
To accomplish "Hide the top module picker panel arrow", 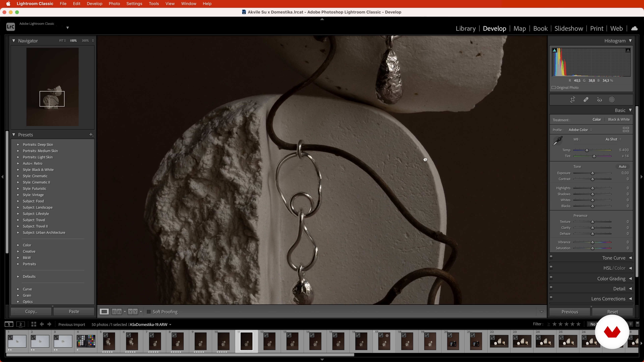I will [x=322, y=19].
